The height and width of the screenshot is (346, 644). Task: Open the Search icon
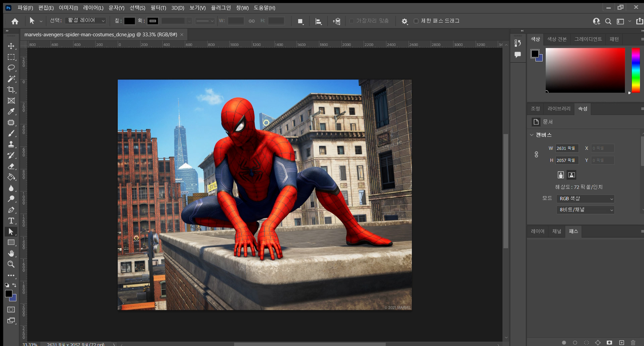click(x=608, y=21)
